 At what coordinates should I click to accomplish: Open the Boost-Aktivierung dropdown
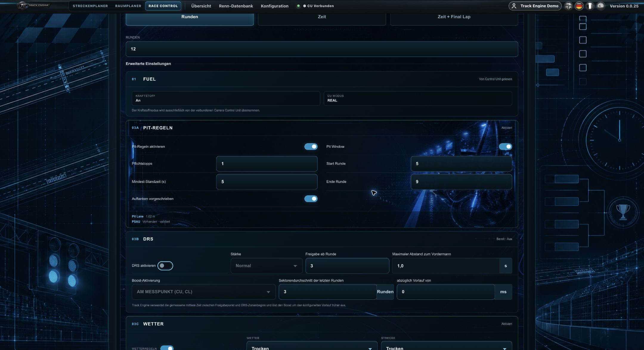pyautogui.click(x=204, y=292)
